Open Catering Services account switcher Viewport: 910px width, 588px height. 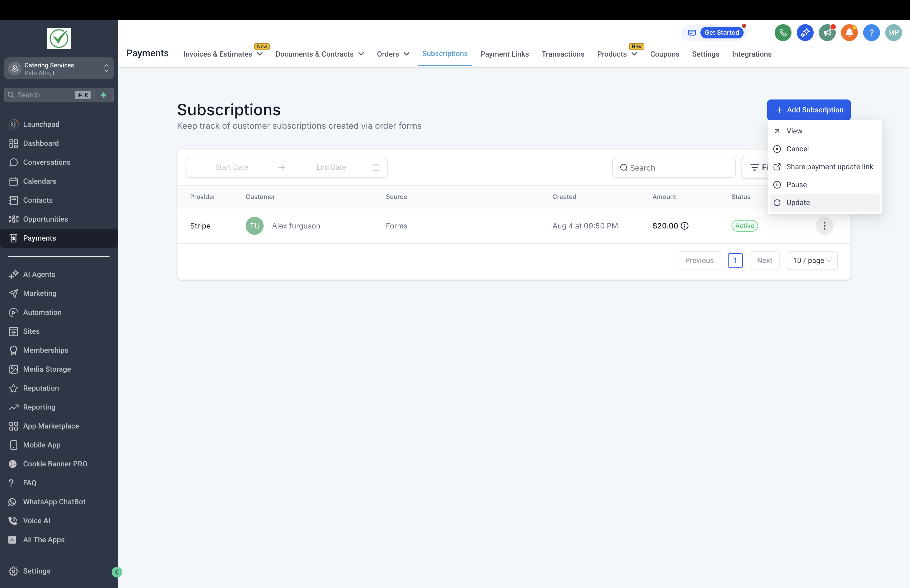tap(59, 69)
